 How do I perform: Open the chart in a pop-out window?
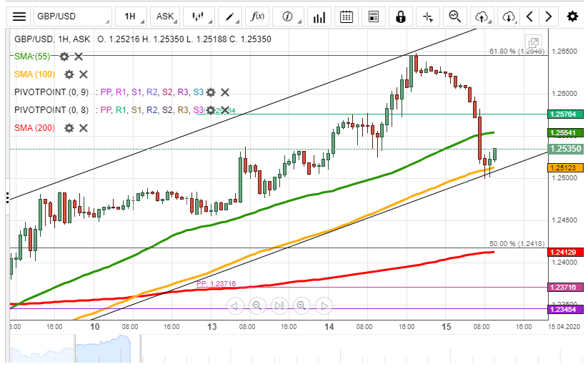[533, 43]
